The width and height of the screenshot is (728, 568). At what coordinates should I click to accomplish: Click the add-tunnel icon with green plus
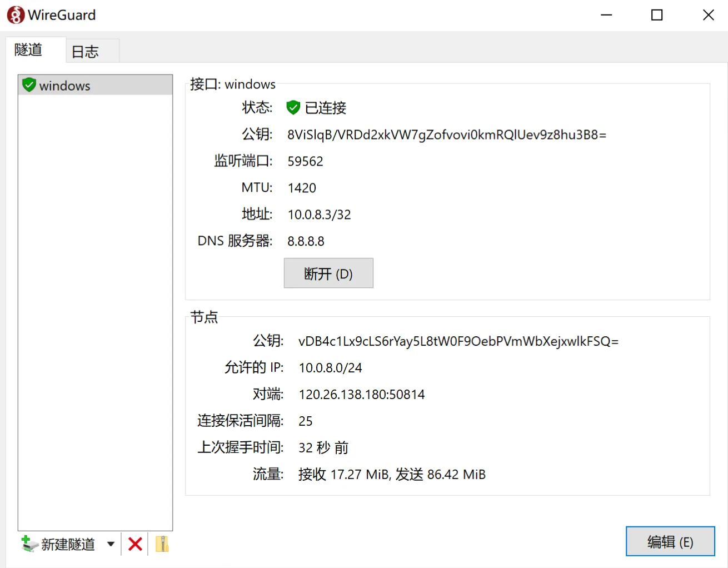point(29,544)
